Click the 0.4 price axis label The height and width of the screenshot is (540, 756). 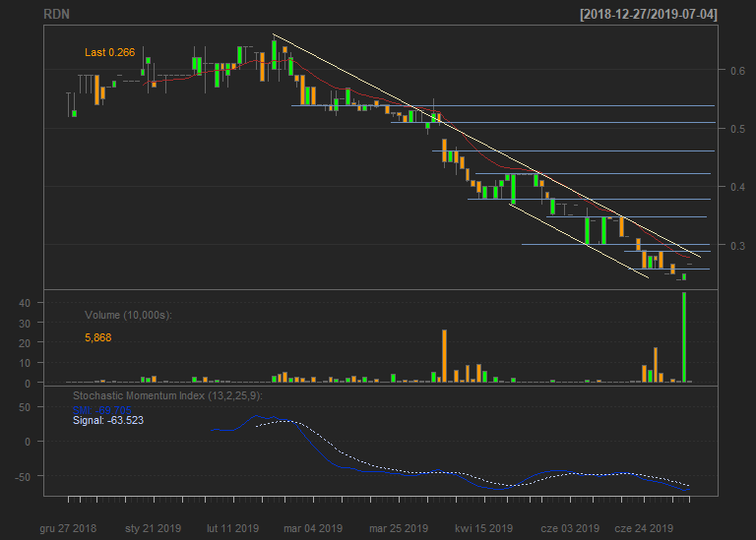(x=737, y=187)
